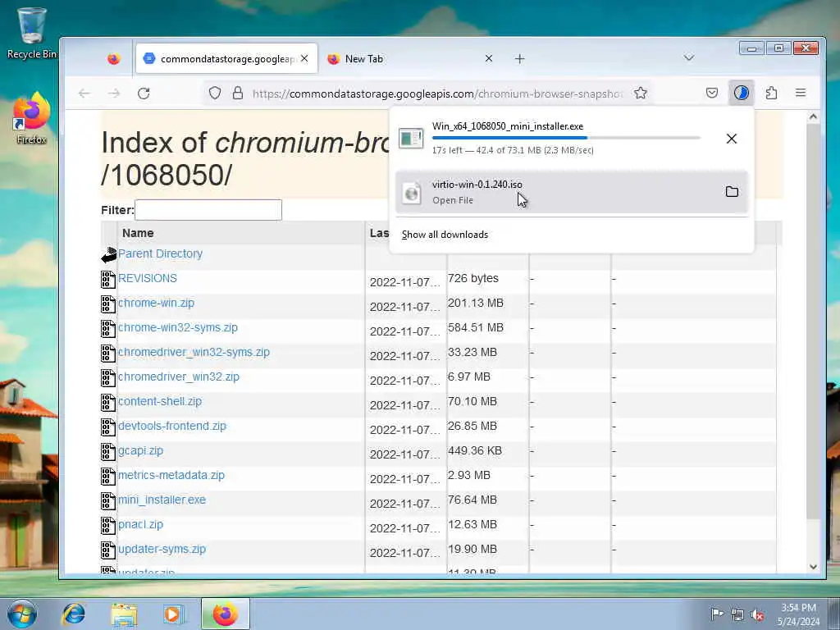The image size is (840, 630).
Task: Open the Action Center flag icon
Action: point(717,614)
